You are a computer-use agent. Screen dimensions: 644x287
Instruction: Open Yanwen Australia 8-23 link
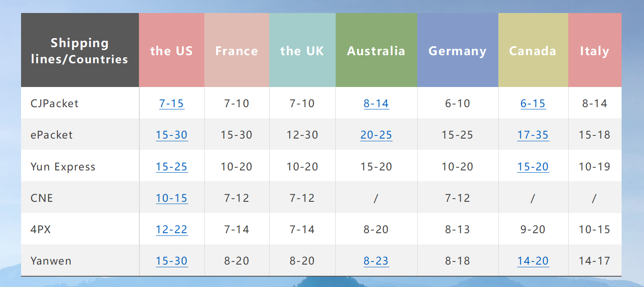(376, 261)
